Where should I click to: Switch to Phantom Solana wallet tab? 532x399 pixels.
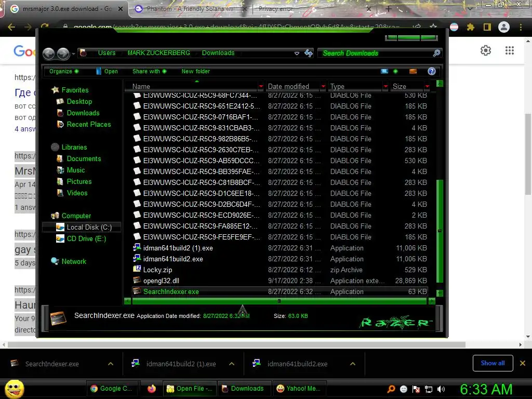pos(190,9)
